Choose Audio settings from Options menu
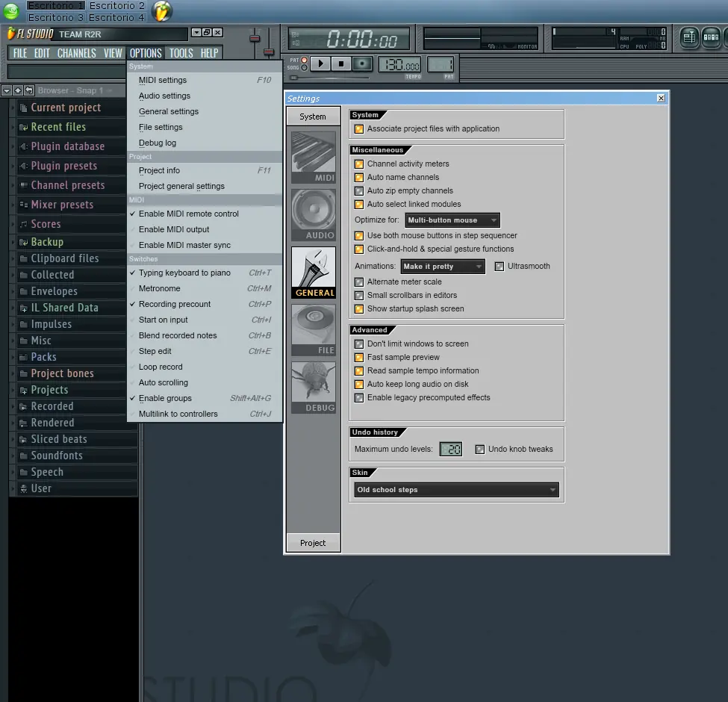 (205, 96)
